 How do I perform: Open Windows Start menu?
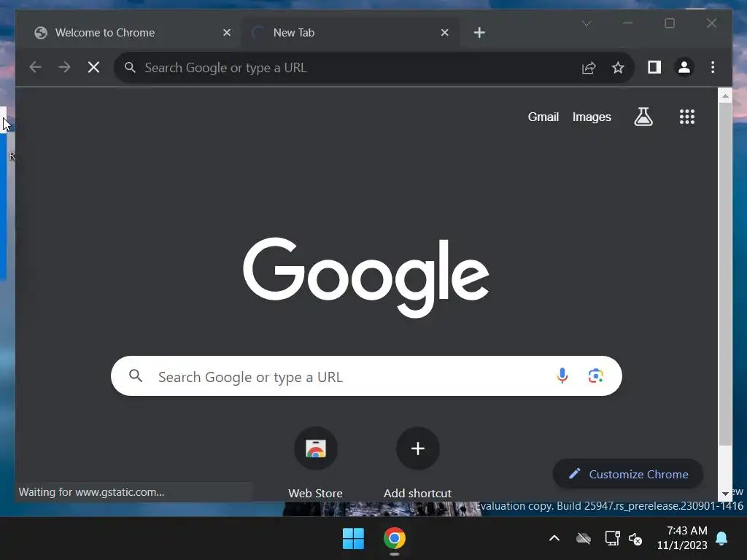353,539
